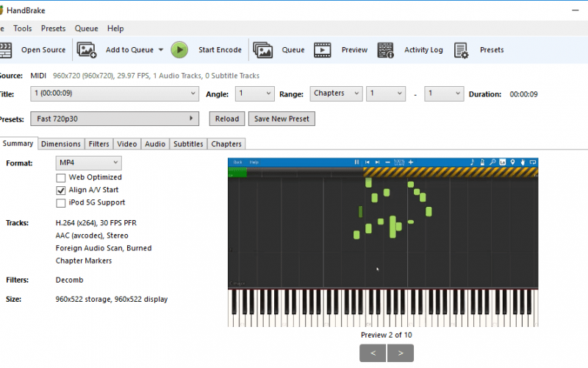Switch to the Dimensions tab
The width and height of the screenshot is (588, 368).
pos(61,144)
